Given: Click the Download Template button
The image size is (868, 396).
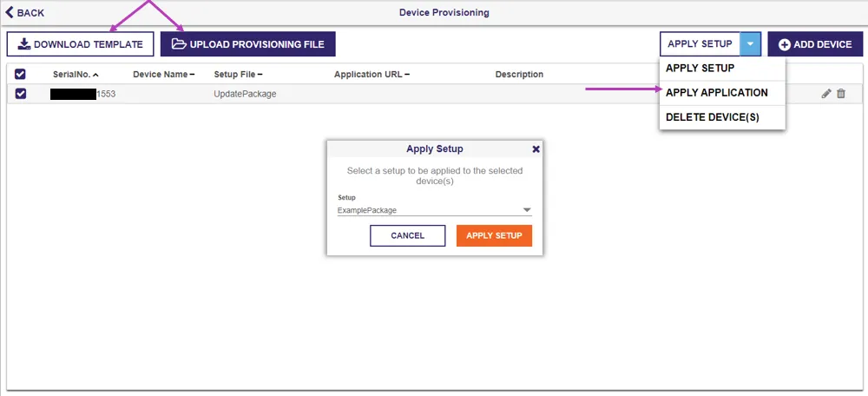Looking at the screenshot, I should coord(80,44).
